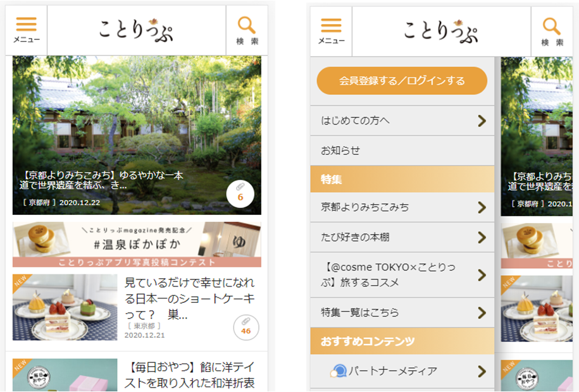
Task: Tap the shortcake thumbnail beside the open menu drawer
Action: point(537,309)
